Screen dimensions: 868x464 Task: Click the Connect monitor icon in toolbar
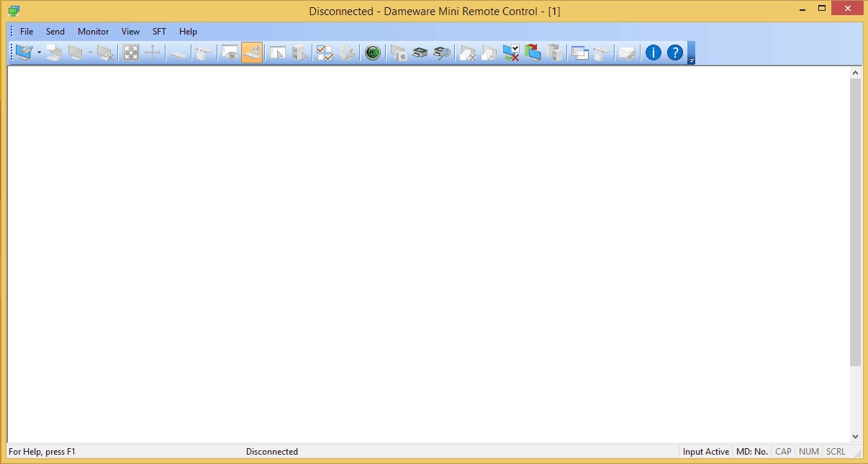(24, 53)
